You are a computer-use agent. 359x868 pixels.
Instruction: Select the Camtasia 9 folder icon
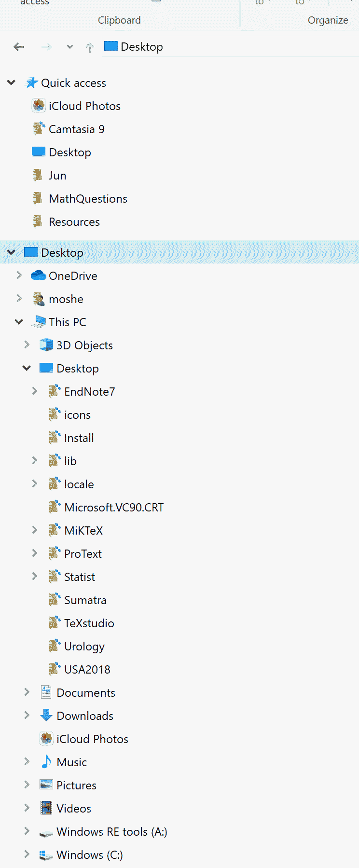point(39,129)
